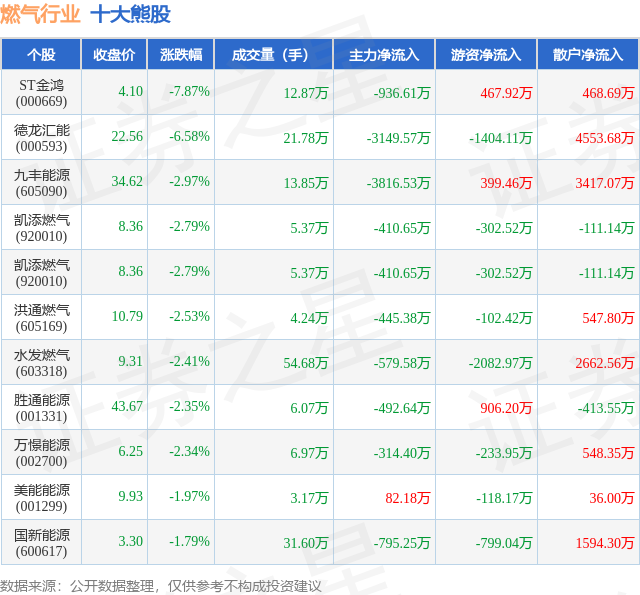640x595 pixels.
Task: Click the 涨跌幅 column header
Action: [x=181, y=54]
